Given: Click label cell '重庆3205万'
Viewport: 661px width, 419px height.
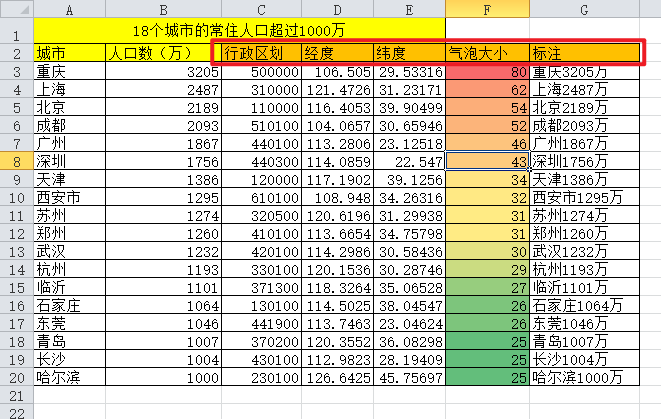Looking at the screenshot, I should 584,71.
